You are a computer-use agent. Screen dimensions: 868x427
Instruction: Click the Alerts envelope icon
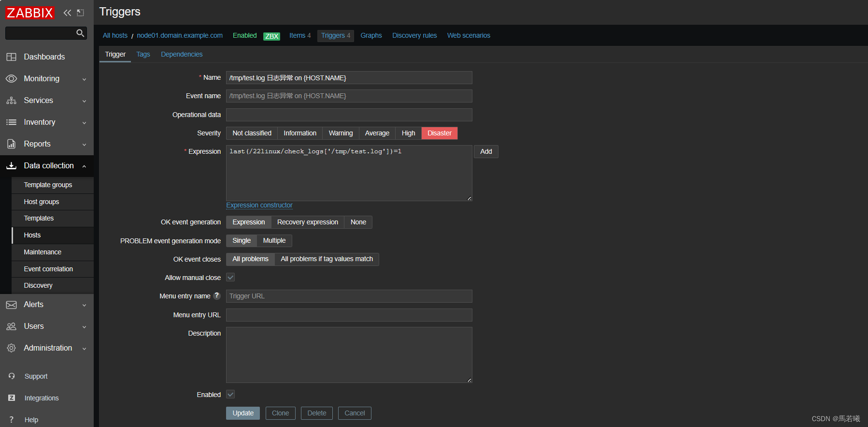11,305
